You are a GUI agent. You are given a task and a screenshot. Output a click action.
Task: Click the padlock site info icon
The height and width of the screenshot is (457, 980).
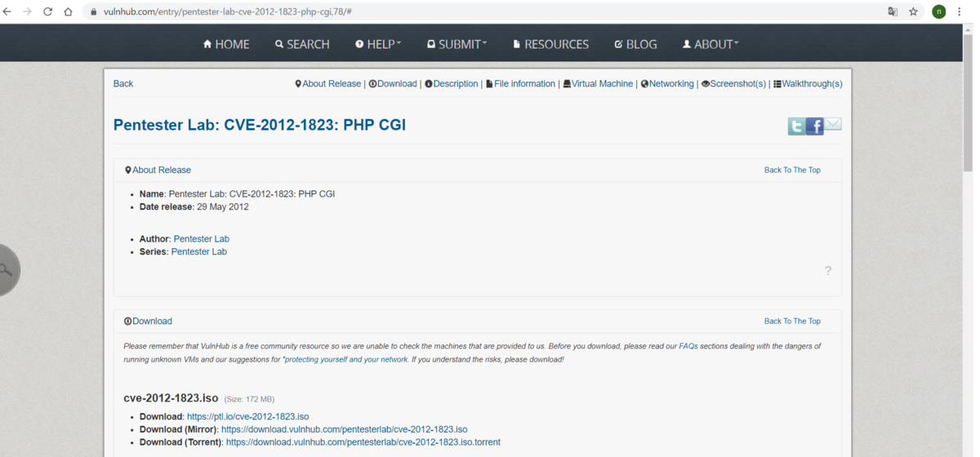pyautogui.click(x=93, y=12)
